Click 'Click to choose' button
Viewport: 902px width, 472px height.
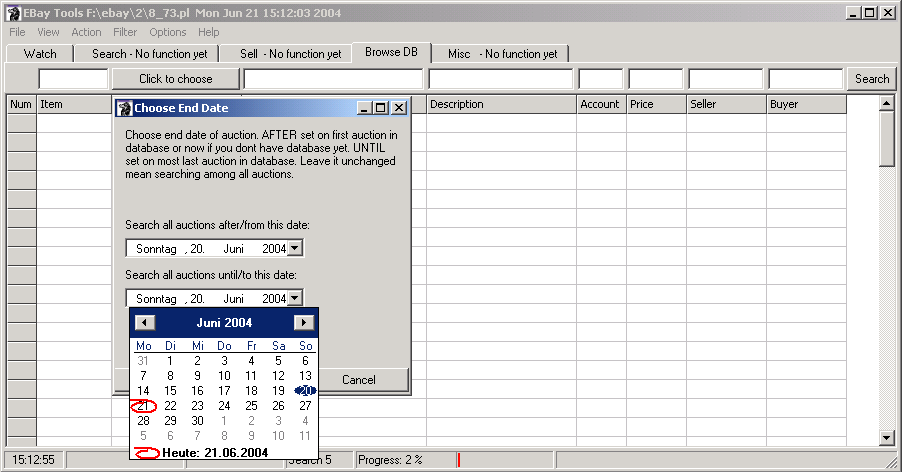point(176,79)
